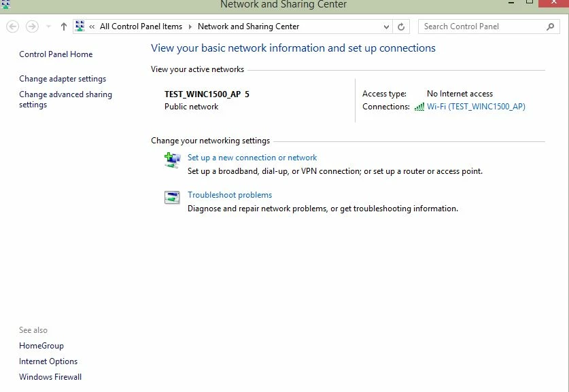
Task: Open Set up a new connection or network
Action: point(252,158)
